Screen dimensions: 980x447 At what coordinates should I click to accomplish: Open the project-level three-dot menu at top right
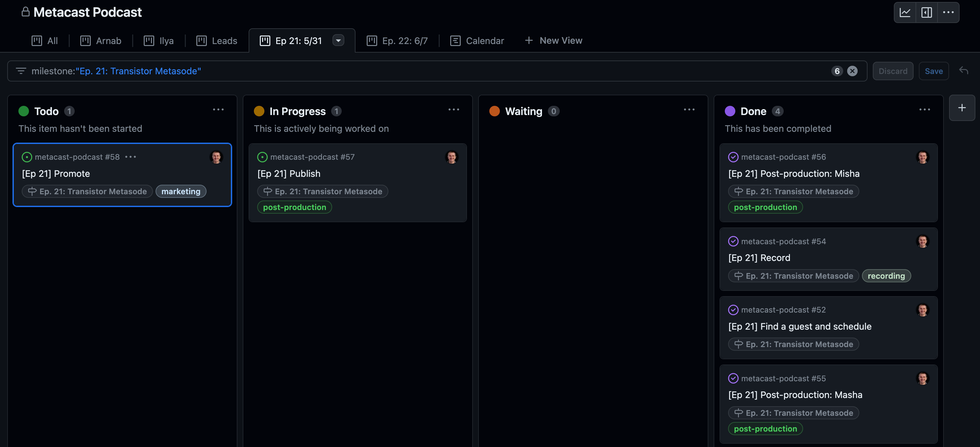click(x=948, y=12)
